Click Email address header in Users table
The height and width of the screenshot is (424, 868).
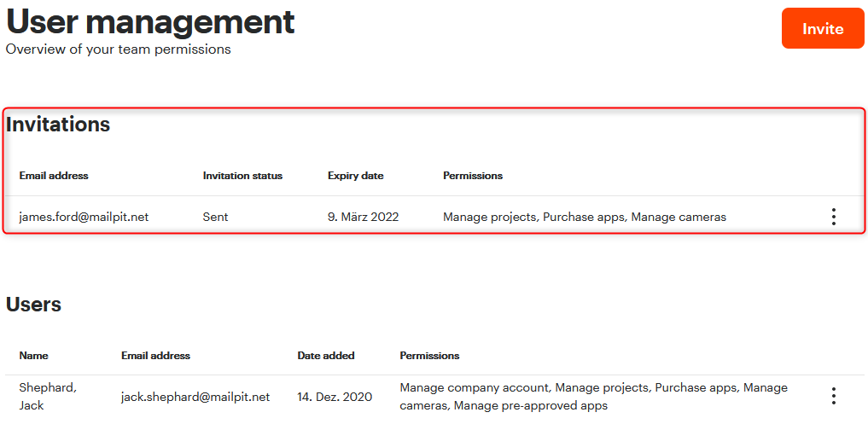point(155,356)
